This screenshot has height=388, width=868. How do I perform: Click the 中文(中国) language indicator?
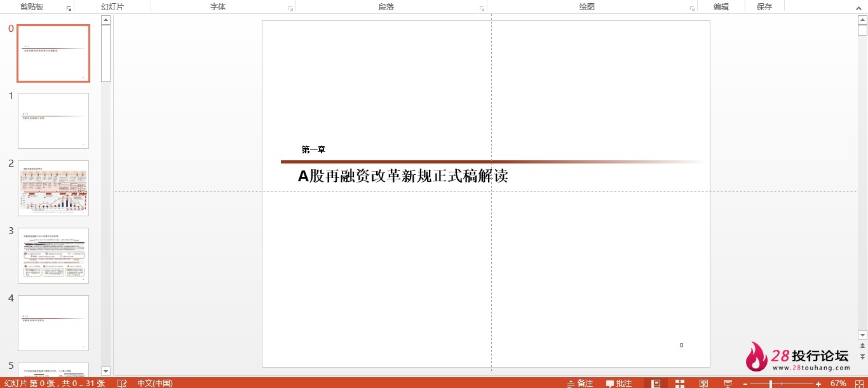click(x=154, y=384)
